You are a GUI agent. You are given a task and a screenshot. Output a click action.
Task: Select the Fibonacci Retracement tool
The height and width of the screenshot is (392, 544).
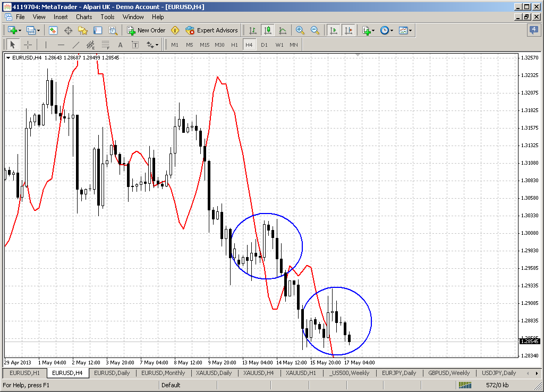106,45
